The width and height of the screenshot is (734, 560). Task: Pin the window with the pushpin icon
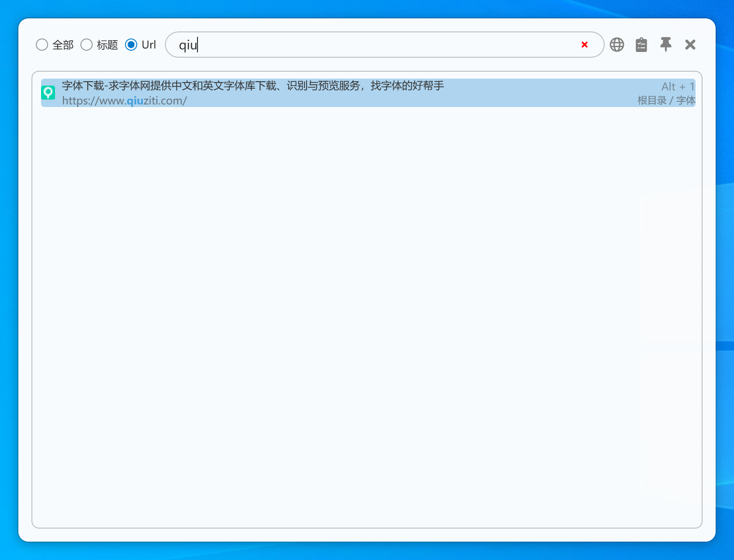click(x=666, y=45)
